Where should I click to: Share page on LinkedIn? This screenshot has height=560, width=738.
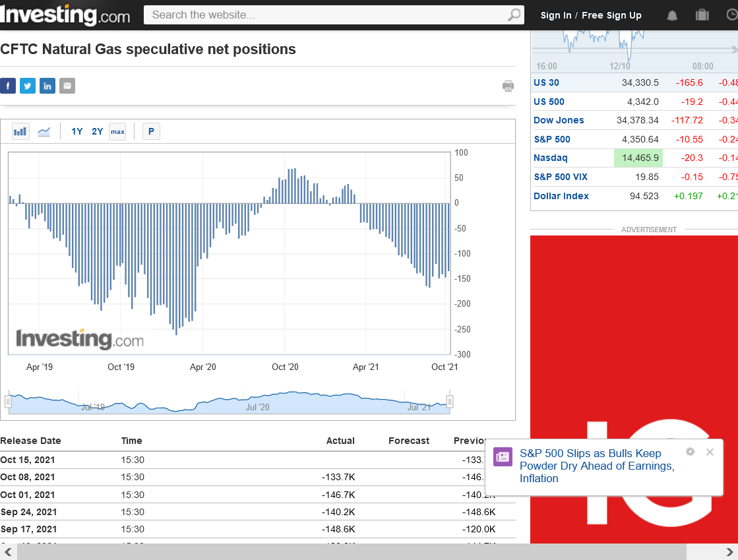[x=47, y=86]
